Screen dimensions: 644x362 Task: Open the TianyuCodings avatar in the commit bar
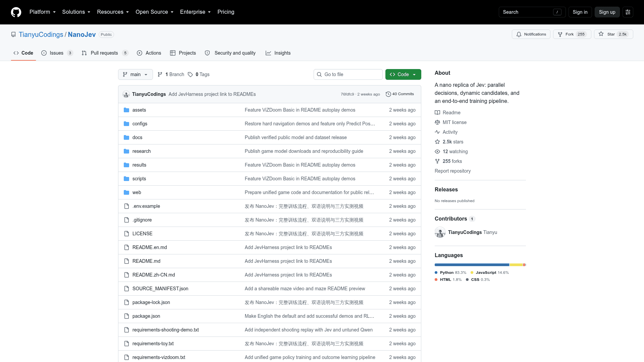[x=126, y=94]
